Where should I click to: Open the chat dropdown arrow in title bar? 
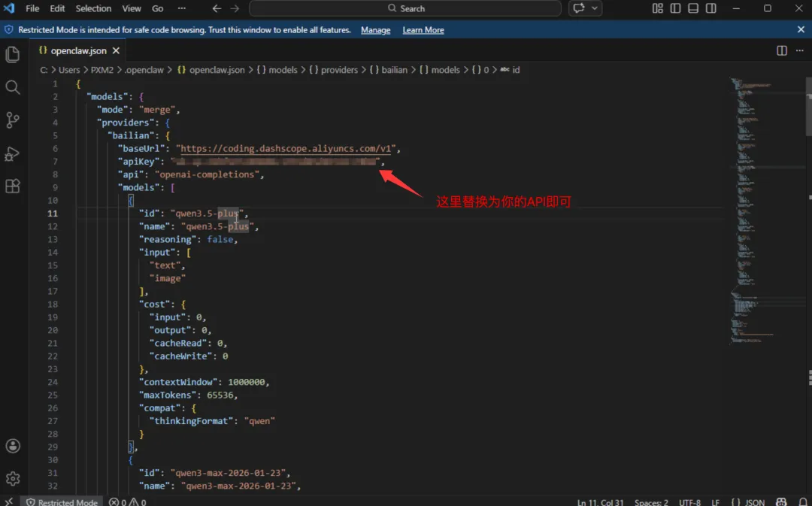pyautogui.click(x=595, y=8)
